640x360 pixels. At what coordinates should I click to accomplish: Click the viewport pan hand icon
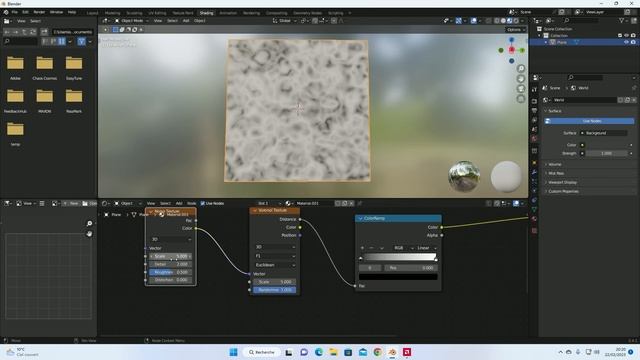click(521, 79)
